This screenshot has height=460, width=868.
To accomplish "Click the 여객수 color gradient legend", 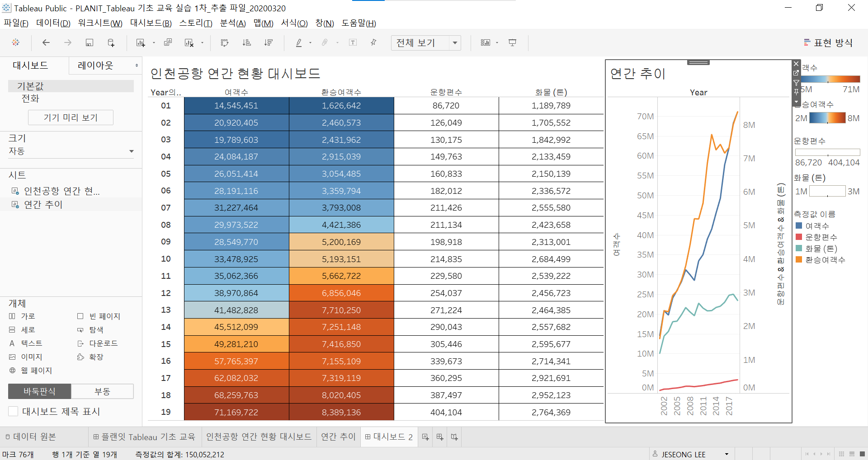I will [830, 79].
